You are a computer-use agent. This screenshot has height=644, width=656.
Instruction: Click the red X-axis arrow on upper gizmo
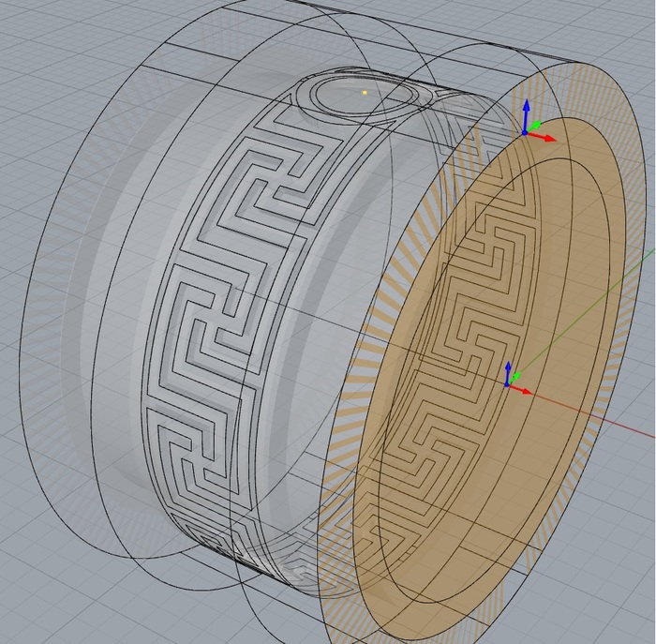click(x=548, y=139)
